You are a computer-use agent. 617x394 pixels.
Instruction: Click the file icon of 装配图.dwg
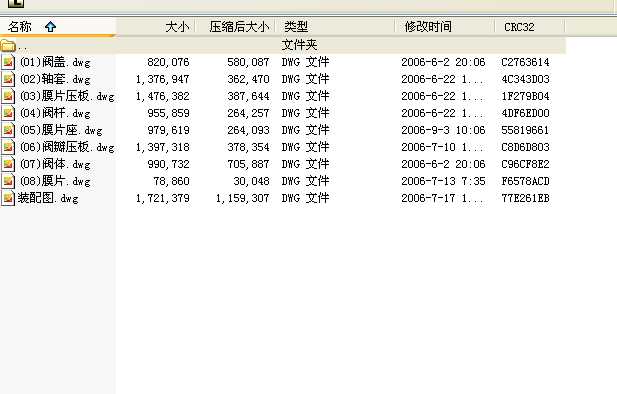coord(8,198)
